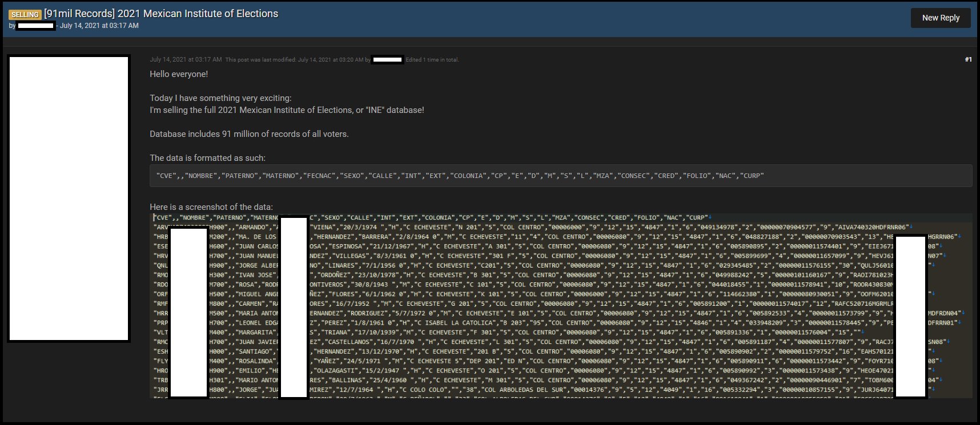Open the embedded data screenshot image
The image size is (980, 425).
[x=561, y=306]
